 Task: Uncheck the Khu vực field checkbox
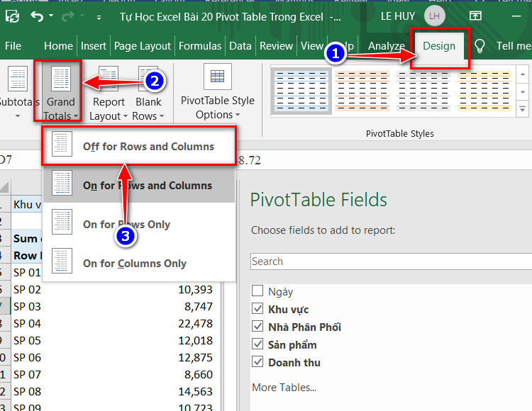click(x=257, y=308)
